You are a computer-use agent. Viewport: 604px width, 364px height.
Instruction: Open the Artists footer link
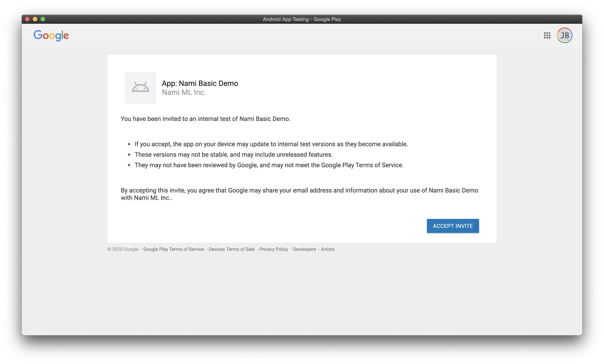point(327,249)
